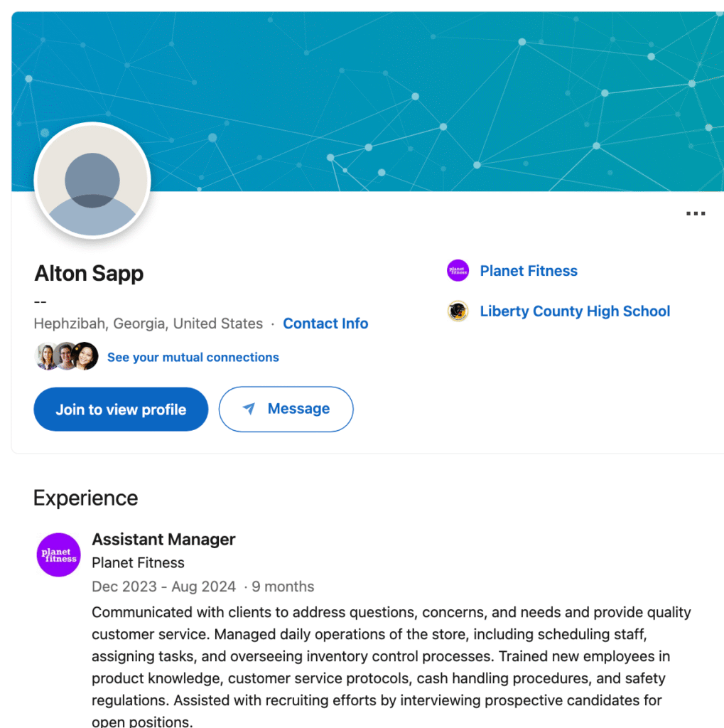Select the middle mutual connection avatar
The width and height of the screenshot is (724, 728).
pos(66,356)
